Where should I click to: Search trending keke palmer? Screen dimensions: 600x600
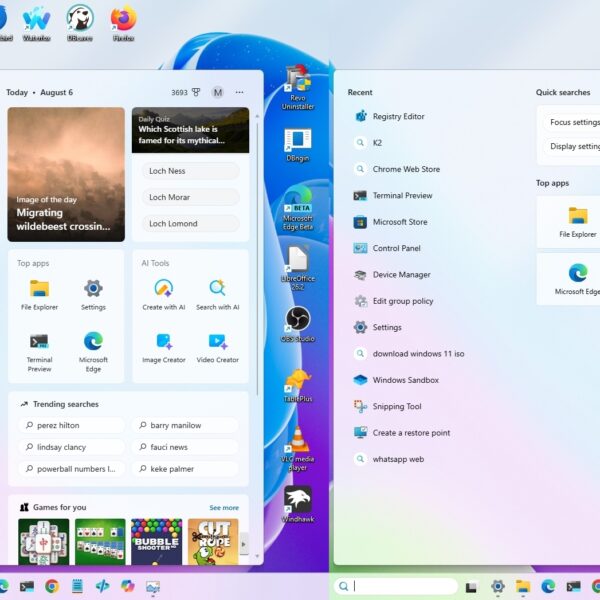tap(185, 469)
